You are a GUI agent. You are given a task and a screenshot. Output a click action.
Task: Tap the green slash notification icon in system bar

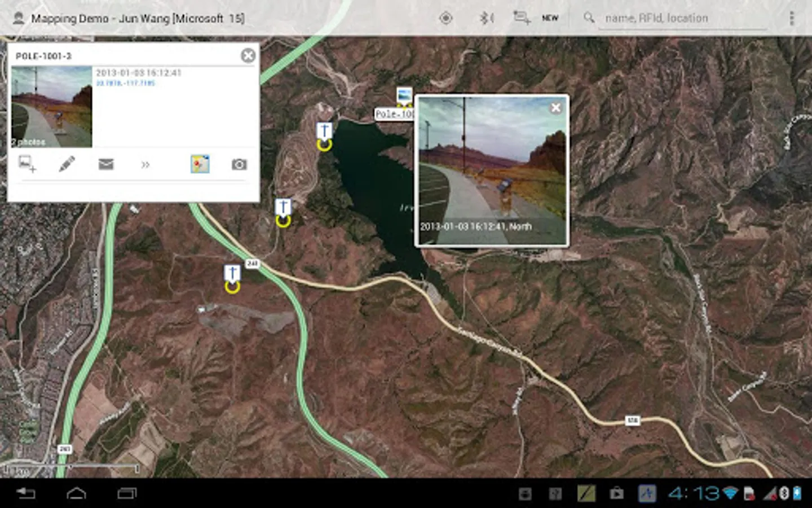click(x=586, y=493)
